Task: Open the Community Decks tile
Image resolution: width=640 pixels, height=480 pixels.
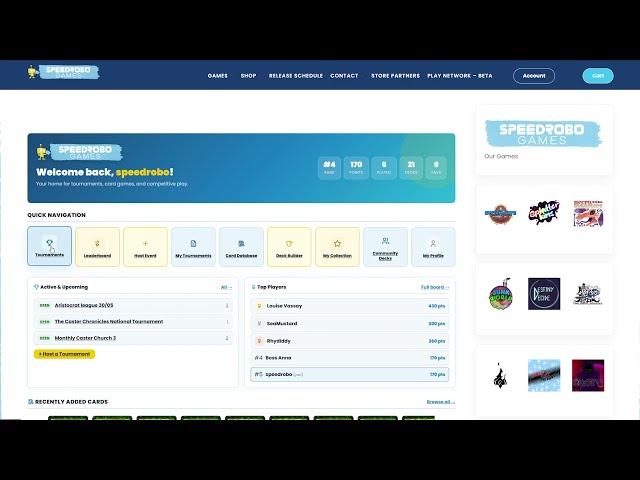Action: pos(385,247)
